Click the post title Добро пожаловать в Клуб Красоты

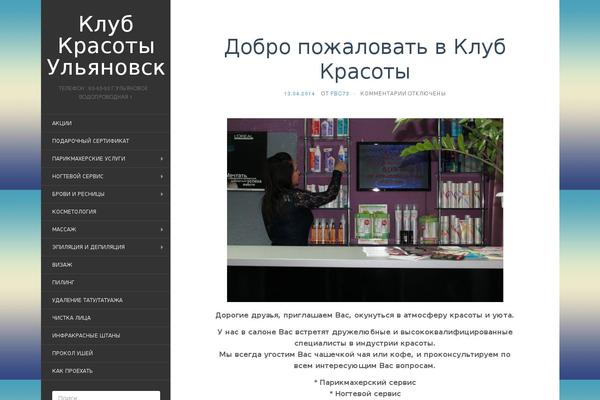[365, 59]
